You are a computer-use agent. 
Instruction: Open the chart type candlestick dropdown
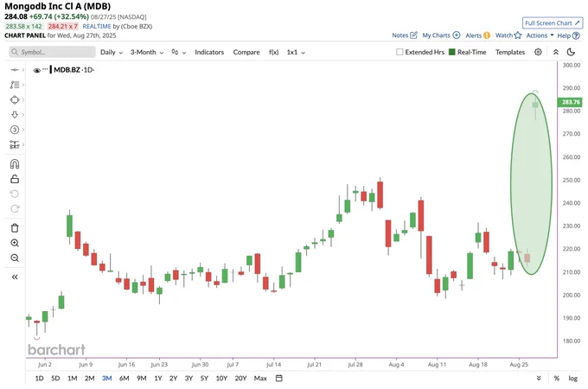coord(178,52)
